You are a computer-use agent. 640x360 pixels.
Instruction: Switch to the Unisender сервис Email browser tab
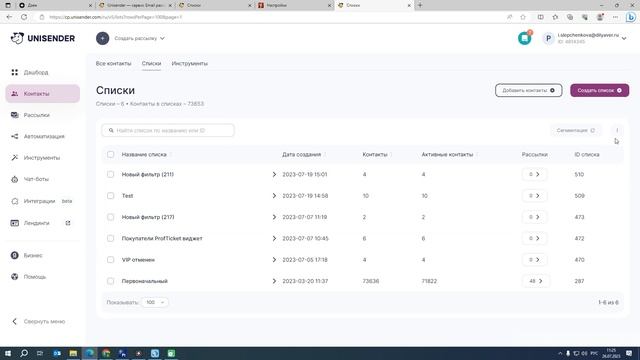point(136,5)
